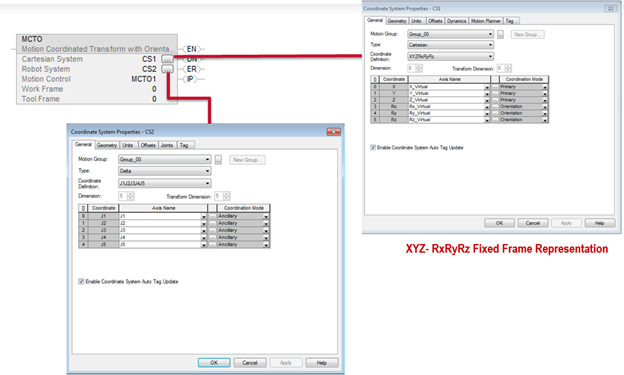The height and width of the screenshot is (375, 624).
Task: Select Ry coordinate cell in CS1 table
Action: click(x=394, y=113)
